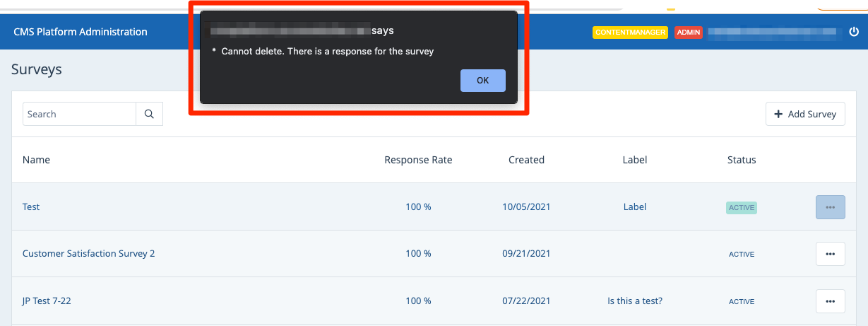Open the Test survey link

point(31,207)
